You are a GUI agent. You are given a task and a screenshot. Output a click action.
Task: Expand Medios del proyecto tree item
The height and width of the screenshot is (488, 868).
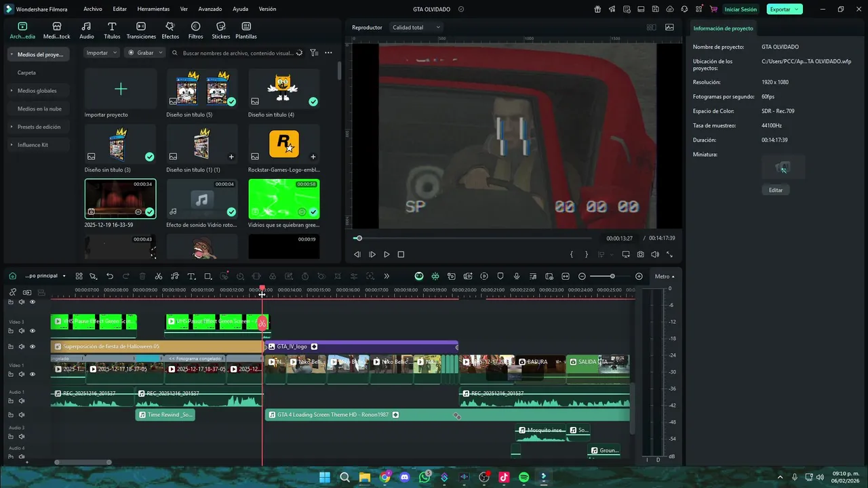(x=12, y=54)
